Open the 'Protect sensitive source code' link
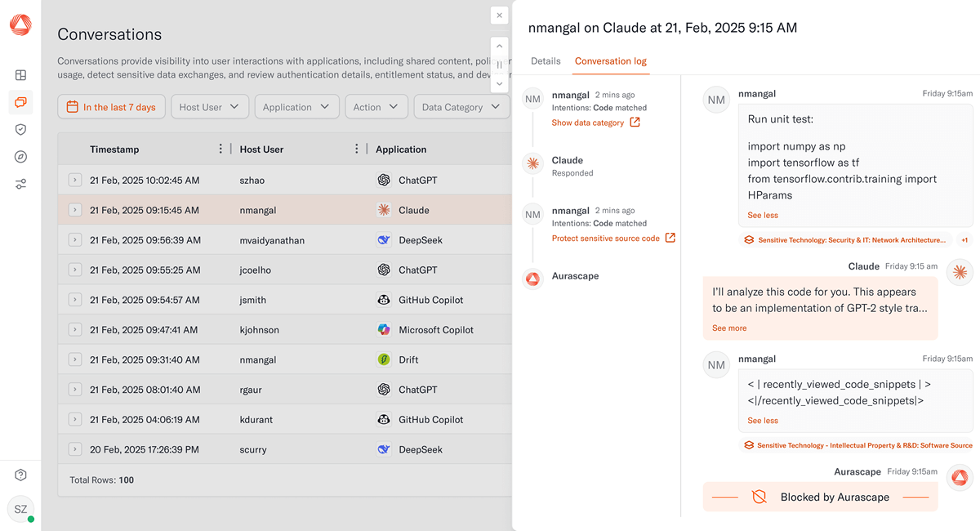 point(613,238)
